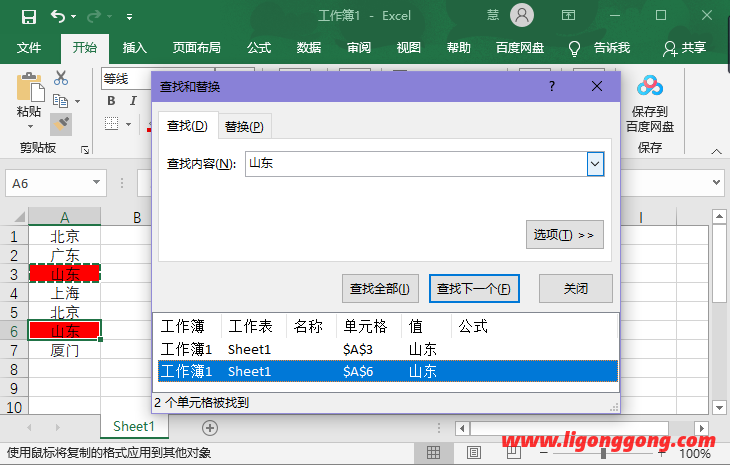Save the workbook with the floppy disk icon
Screen dimensions: 730x465
[29, 17]
